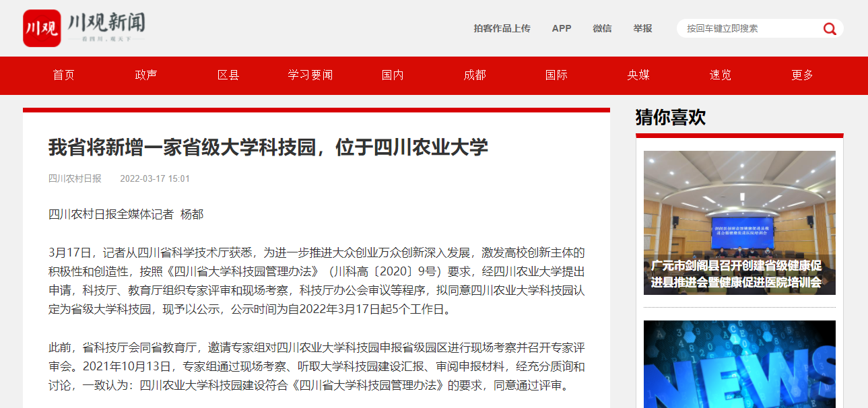Click the 微信 header link
The image size is (868, 408).
(x=602, y=28)
